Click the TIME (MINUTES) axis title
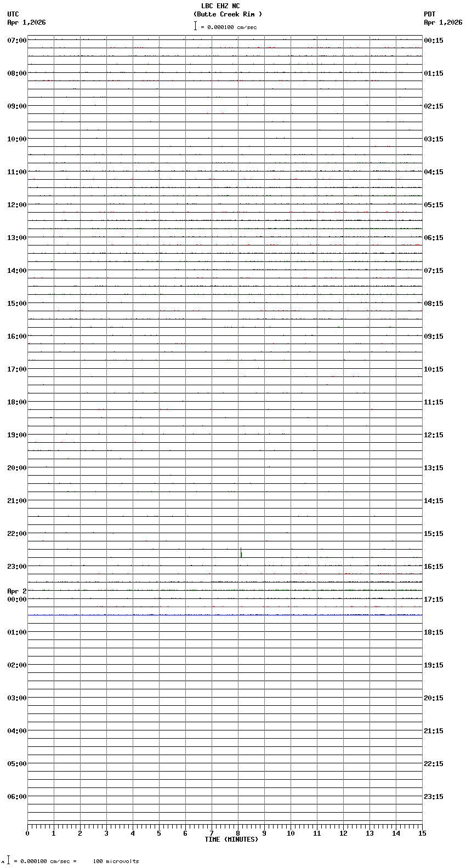The width and height of the screenshot is (466, 868). click(231, 840)
